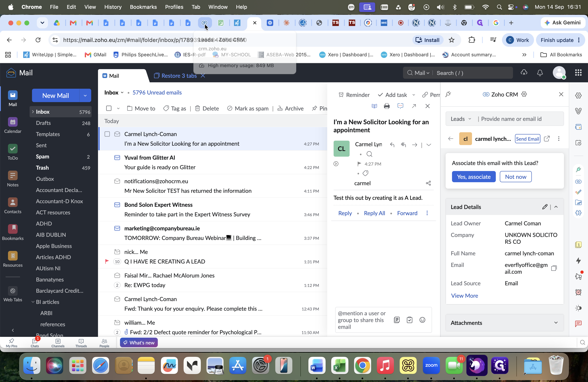Open People in the bottom bar

pos(104,342)
